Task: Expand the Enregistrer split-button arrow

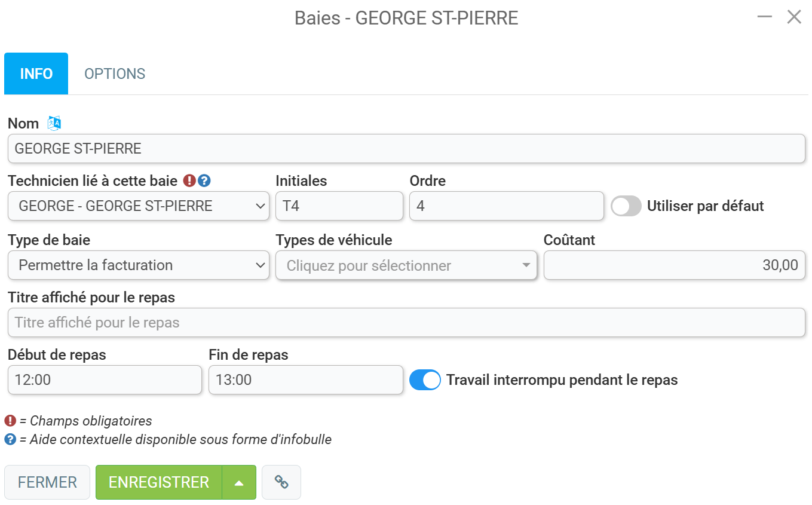Action: [239, 482]
